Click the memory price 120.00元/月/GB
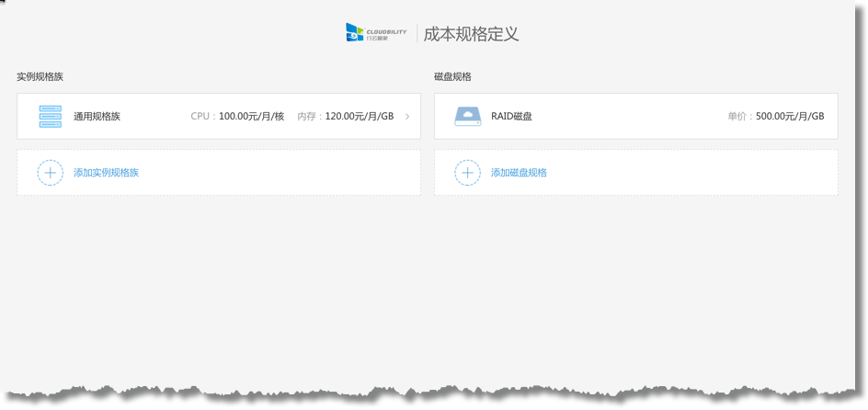 click(359, 117)
